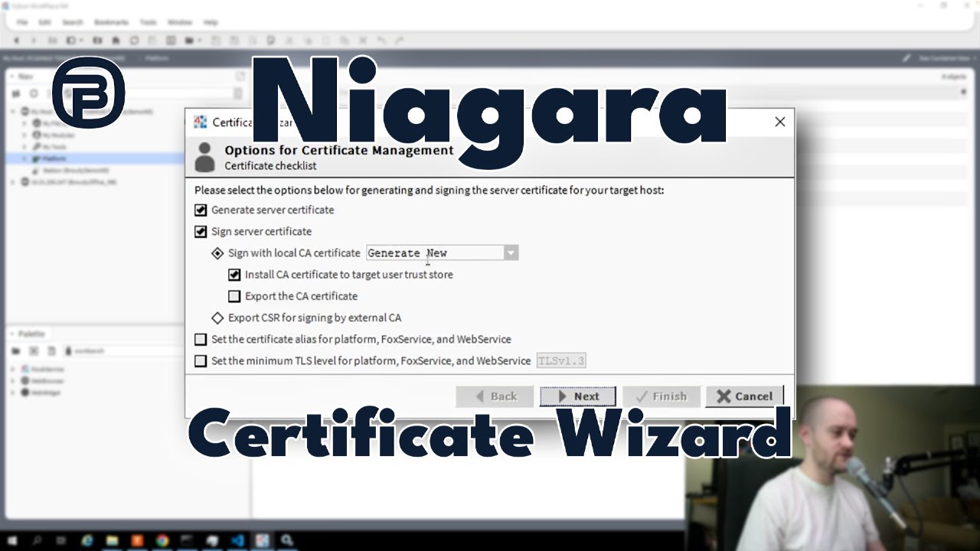
Task: Expand the FoxService palette entry
Action: 14,369
